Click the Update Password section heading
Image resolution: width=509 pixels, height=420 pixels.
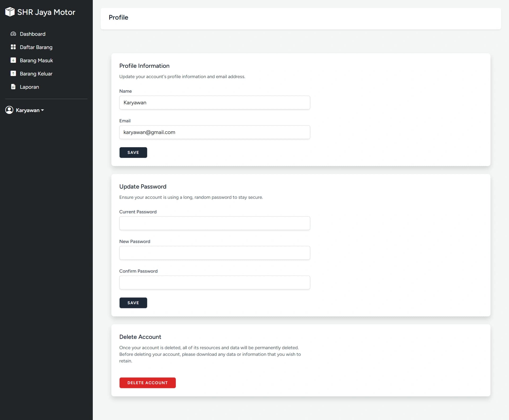pyautogui.click(x=143, y=187)
